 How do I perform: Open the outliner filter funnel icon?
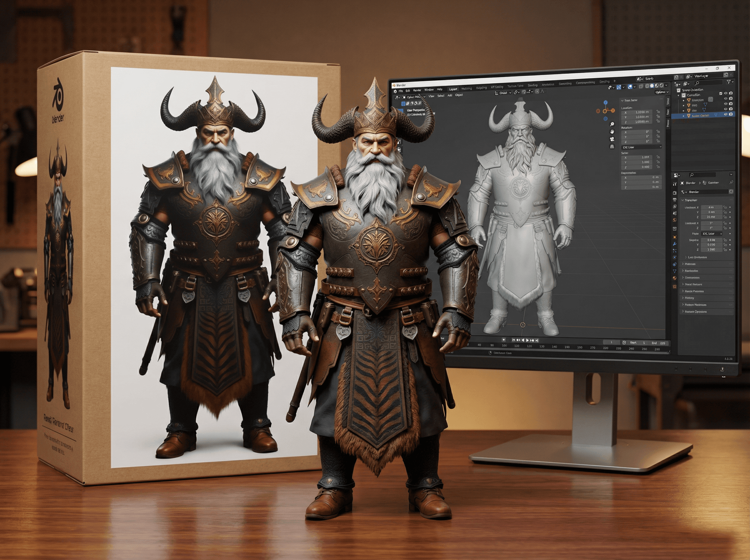[728, 82]
